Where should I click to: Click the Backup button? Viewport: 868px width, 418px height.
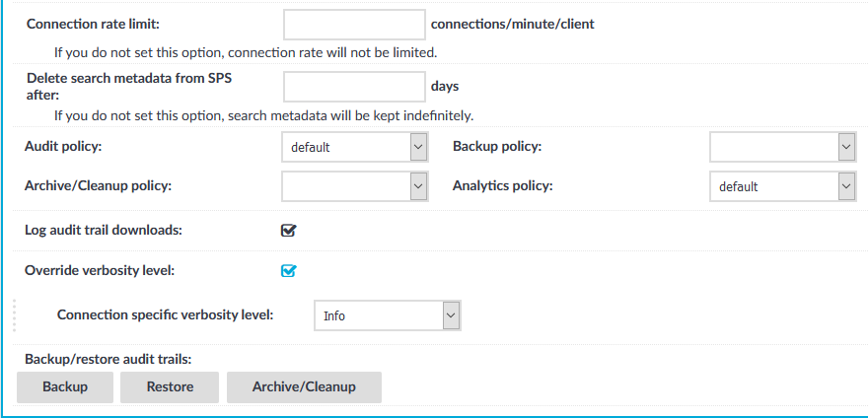tap(65, 387)
